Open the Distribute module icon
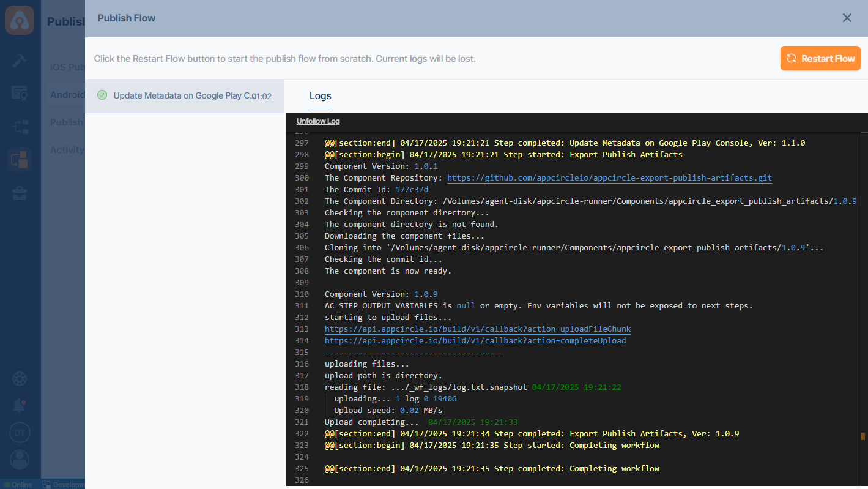This screenshot has height=489, width=868. (x=20, y=127)
